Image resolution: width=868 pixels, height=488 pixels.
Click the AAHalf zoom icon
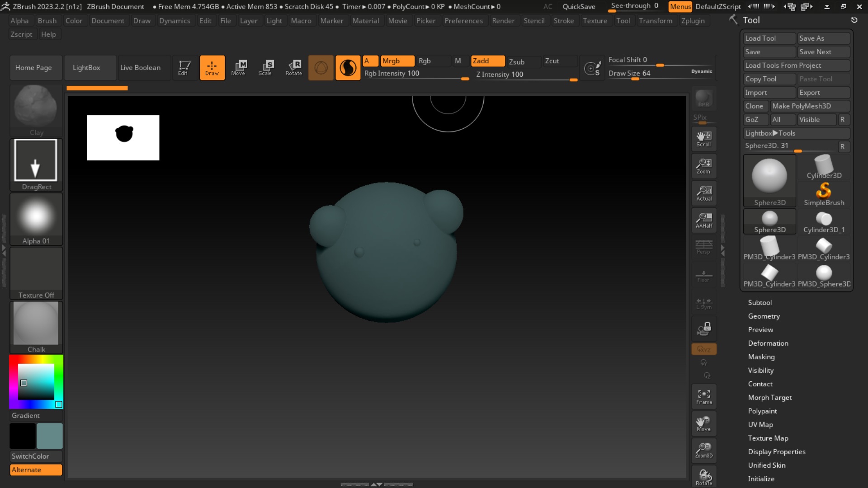pyautogui.click(x=704, y=220)
